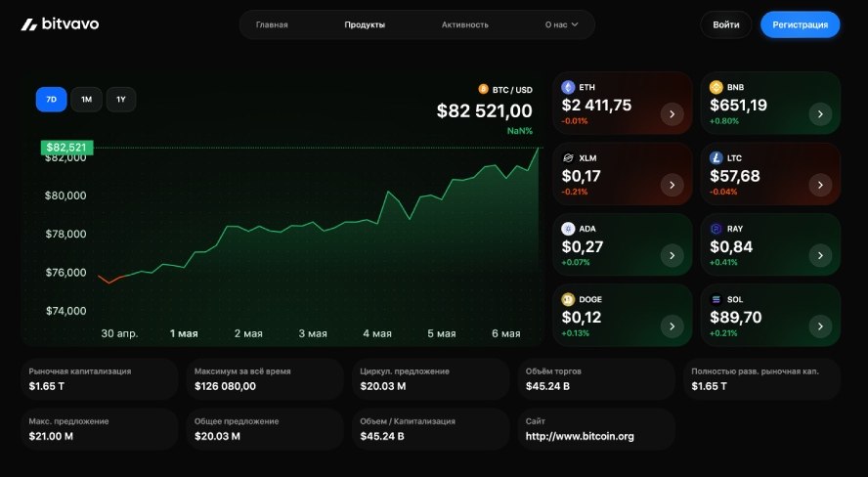Click the +0.80% BNB change value
The height and width of the screenshot is (477, 868).
click(x=724, y=121)
